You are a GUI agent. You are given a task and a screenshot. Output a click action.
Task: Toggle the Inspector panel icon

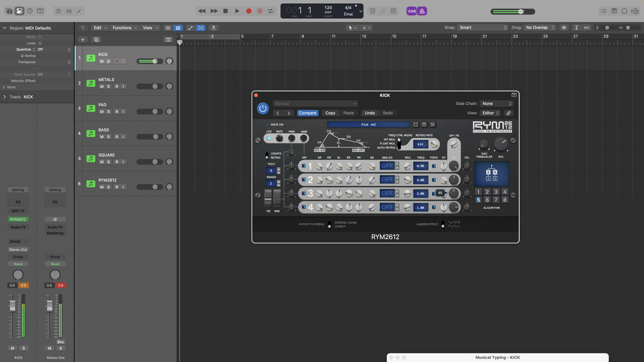[19, 11]
